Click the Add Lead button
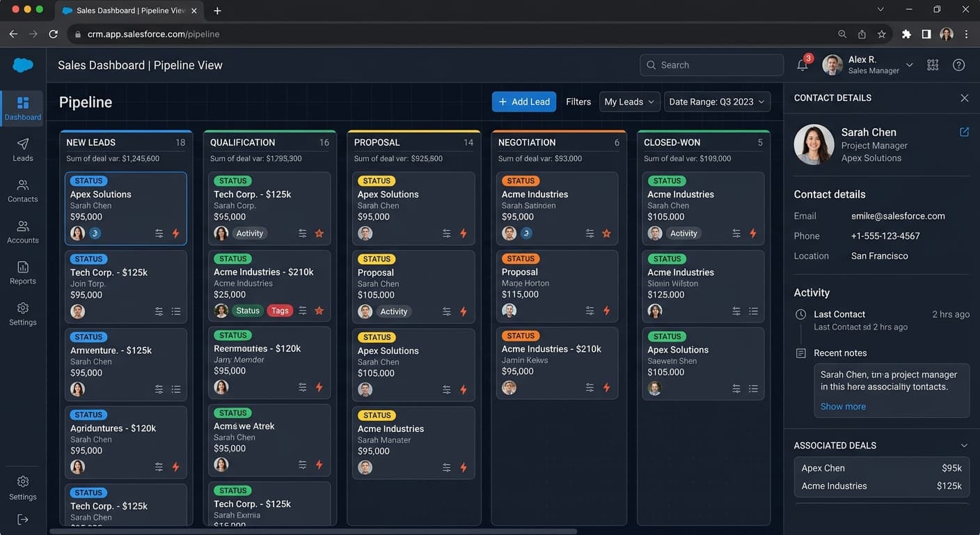The width and height of the screenshot is (980, 535). coord(523,102)
